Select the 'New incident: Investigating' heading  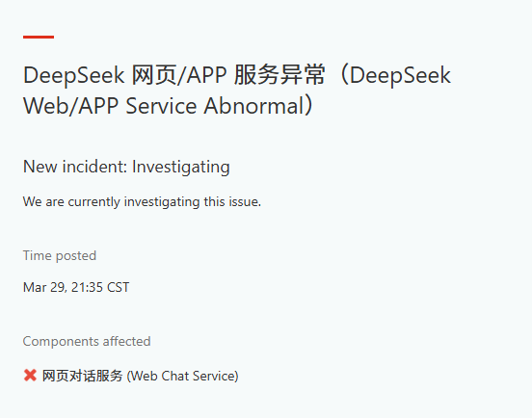[126, 167]
